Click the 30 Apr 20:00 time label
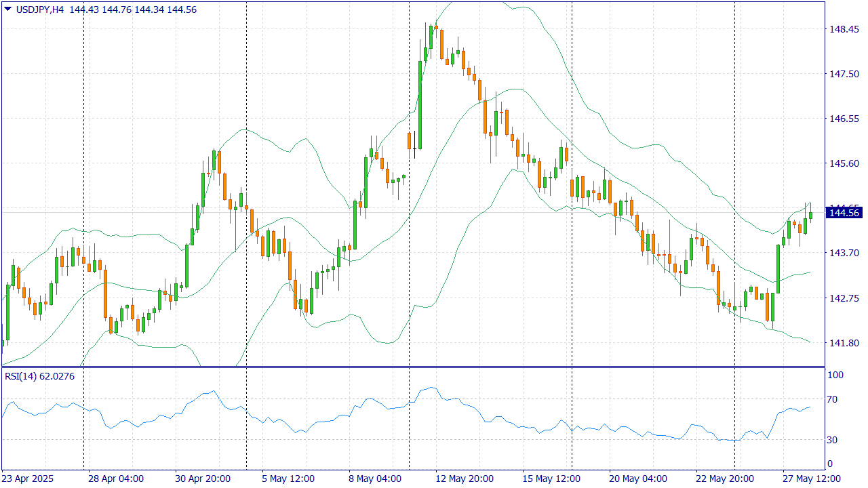The image size is (868, 488). pos(203,479)
